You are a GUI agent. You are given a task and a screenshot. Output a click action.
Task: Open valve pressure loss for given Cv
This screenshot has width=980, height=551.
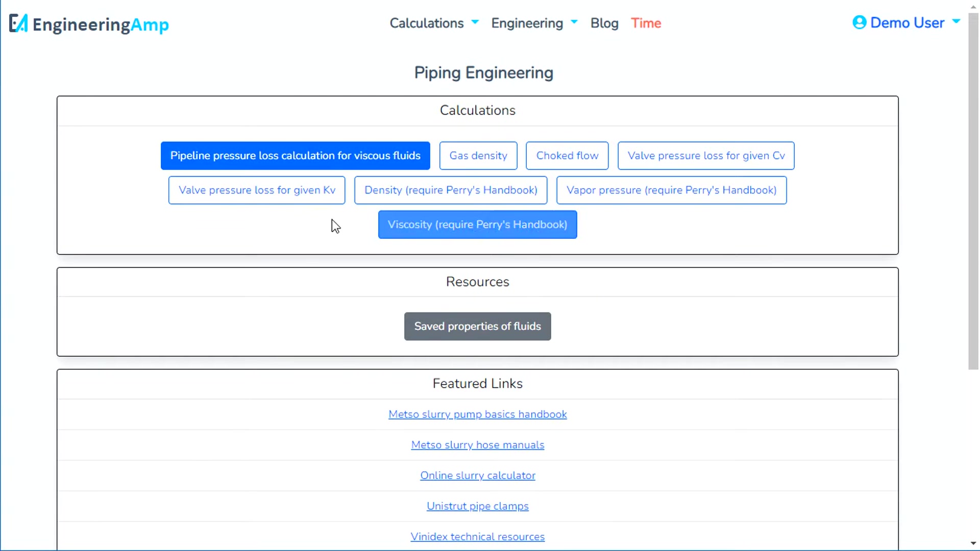[706, 156]
